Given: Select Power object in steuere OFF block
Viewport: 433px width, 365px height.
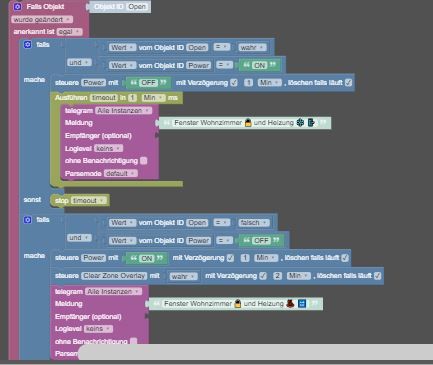Looking at the screenshot, I should coord(94,82).
